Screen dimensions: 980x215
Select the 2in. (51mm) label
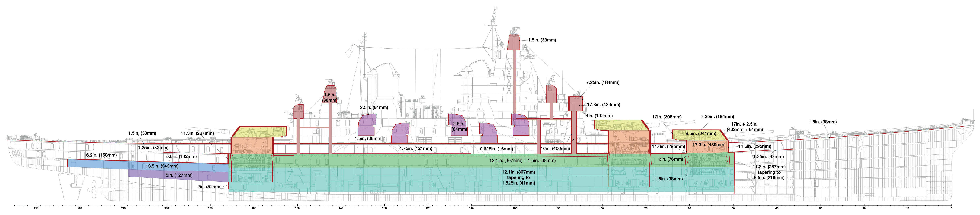click(x=210, y=187)
